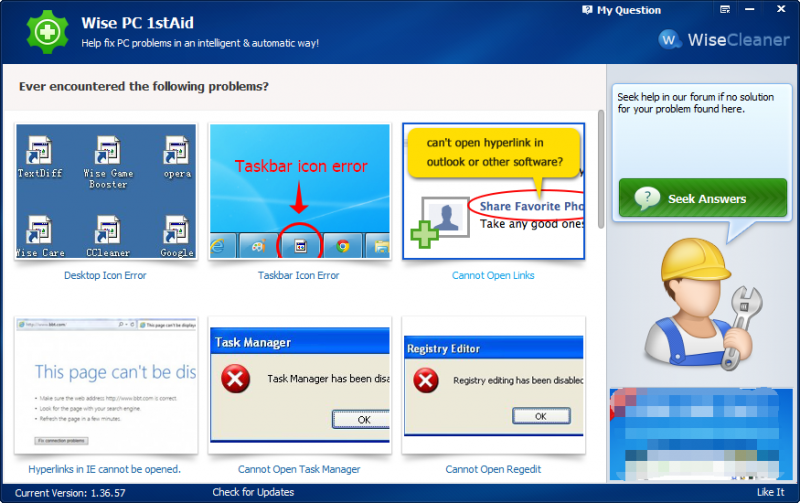
Task: Open the My Question icon
Action: pyautogui.click(x=587, y=10)
